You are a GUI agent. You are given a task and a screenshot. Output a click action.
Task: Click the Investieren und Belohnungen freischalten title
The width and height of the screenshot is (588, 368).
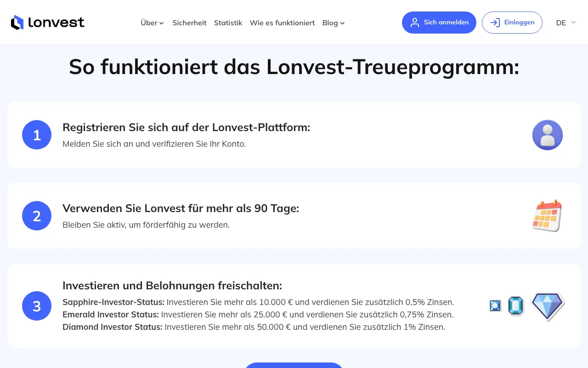click(x=172, y=286)
